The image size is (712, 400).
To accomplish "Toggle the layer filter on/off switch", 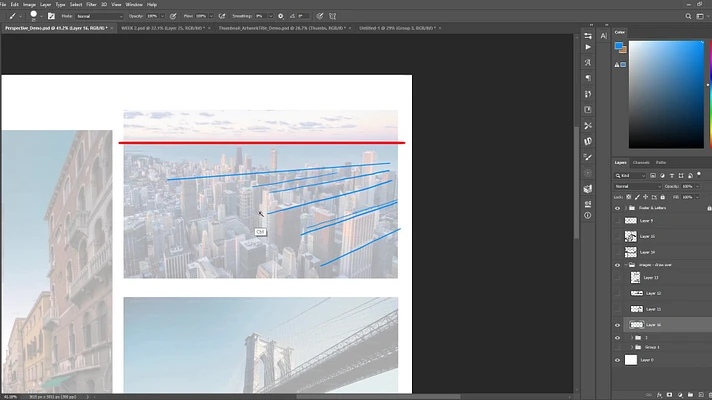I will click(x=699, y=174).
